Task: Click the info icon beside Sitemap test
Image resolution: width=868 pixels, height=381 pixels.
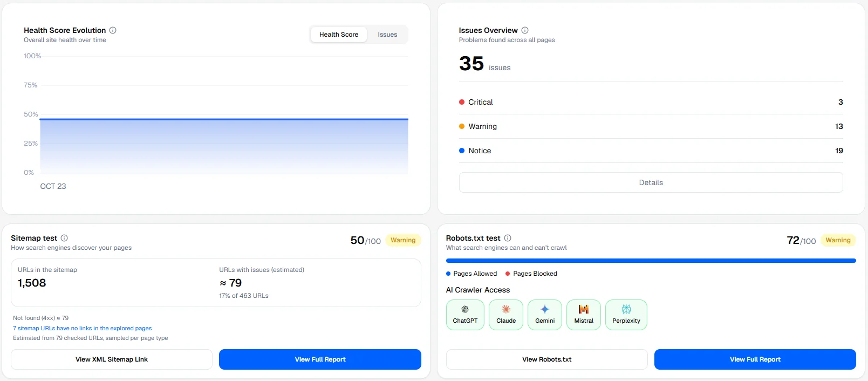Action: pos(64,238)
